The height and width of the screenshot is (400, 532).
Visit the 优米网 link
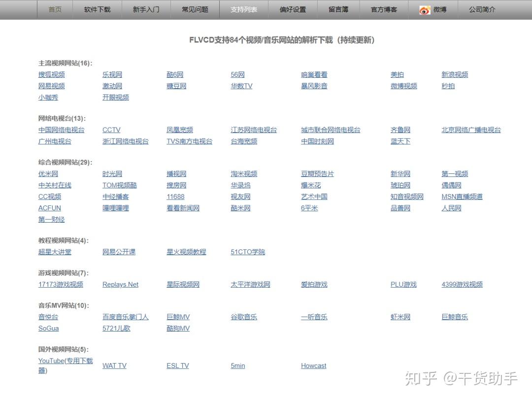[48, 174]
